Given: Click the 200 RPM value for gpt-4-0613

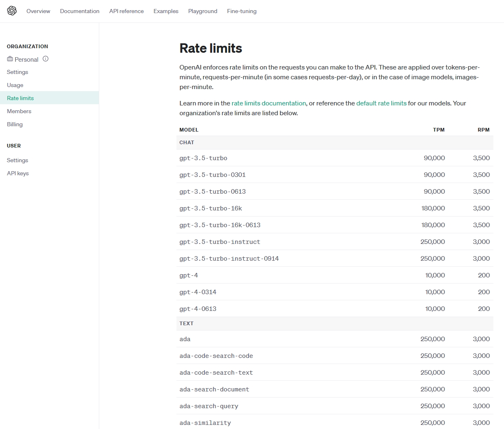Looking at the screenshot, I should point(484,309).
